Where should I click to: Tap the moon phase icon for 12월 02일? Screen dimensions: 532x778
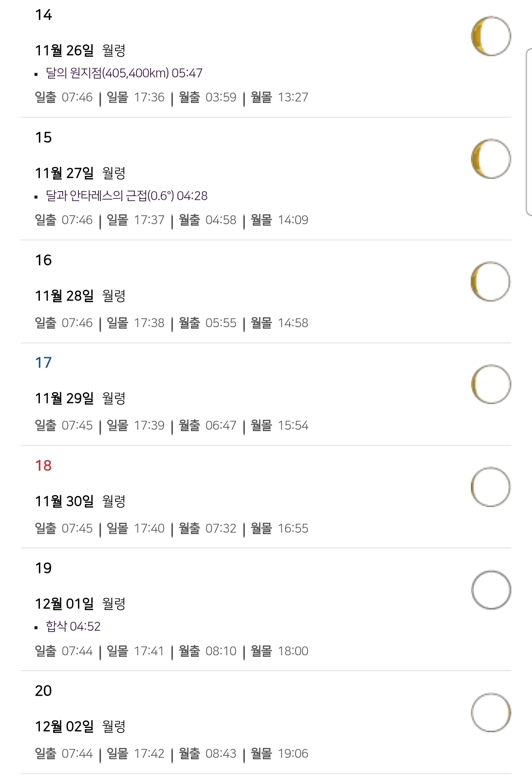(x=491, y=712)
